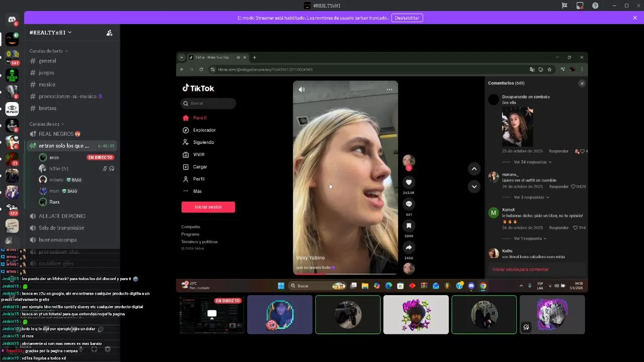Select participant tile with afro avatar
The image size is (644, 362).
click(x=416, y=315)
